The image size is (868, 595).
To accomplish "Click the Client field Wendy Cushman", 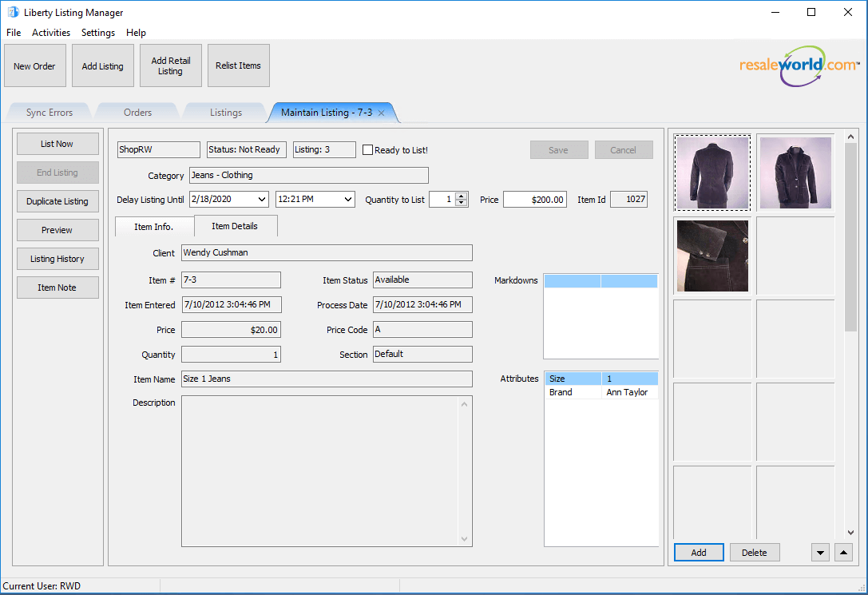I will (327, 253).
